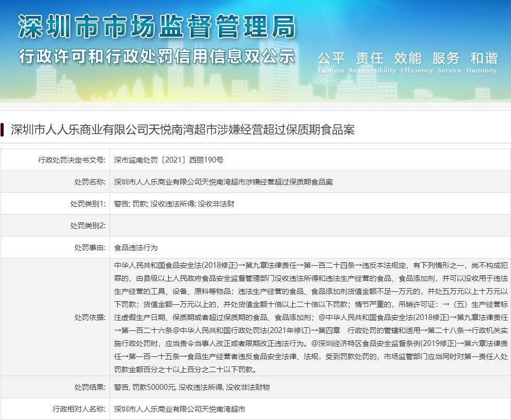The width and height of the screenshot is (511, 420).
Task: Click the document number 深市监南处罚〔2021〕西丽190号
Action: coord(169,160)
